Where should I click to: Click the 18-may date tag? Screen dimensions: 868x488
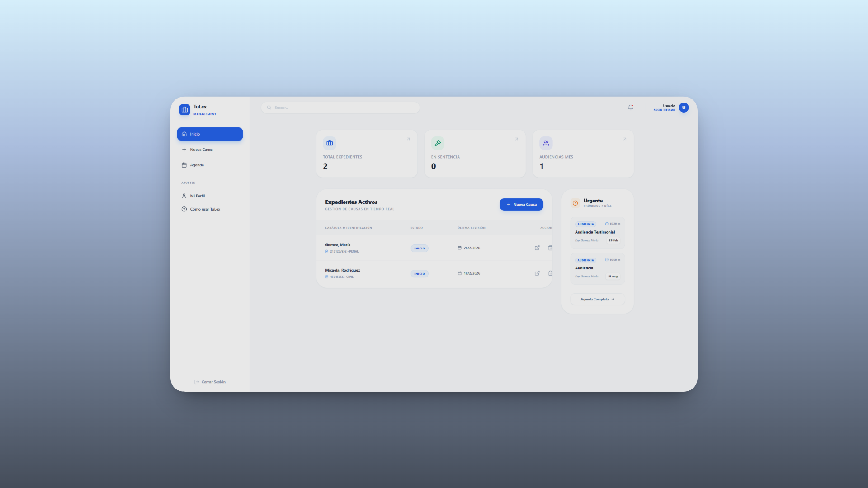[x=613, y=277]
